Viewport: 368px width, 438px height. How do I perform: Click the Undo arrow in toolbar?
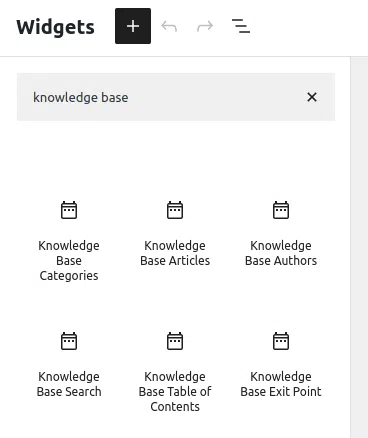pyautogui.click(x=169, y=26)
